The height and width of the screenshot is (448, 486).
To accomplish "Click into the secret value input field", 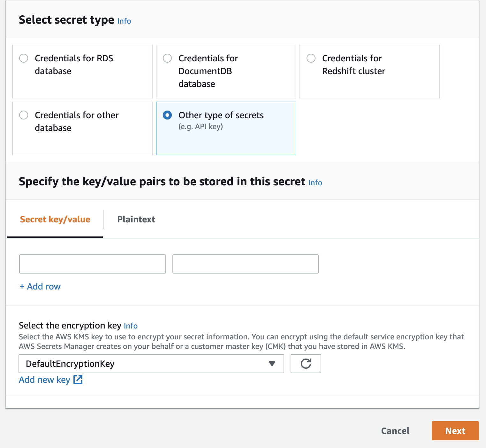I will coord(245,264).
